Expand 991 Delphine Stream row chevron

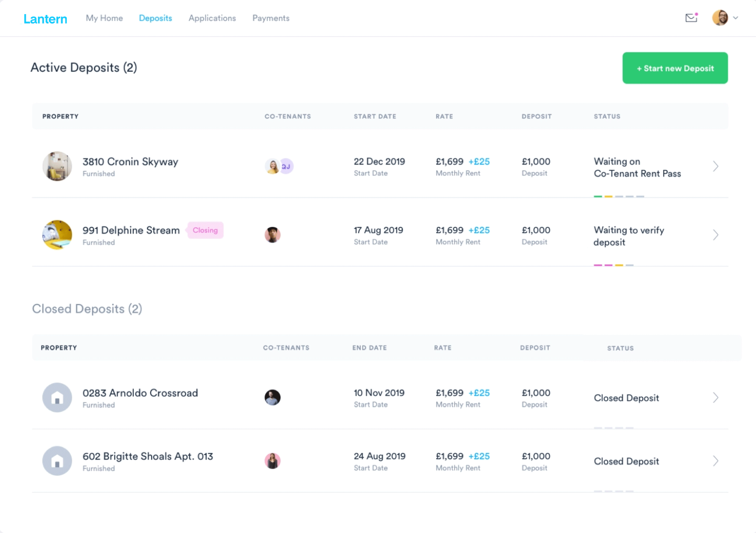coord(716,235)
